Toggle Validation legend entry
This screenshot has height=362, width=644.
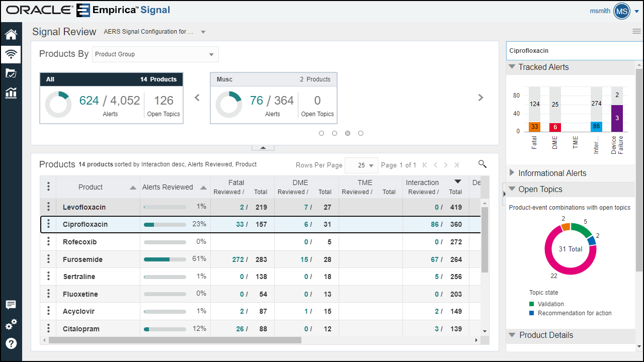[546, 304]
